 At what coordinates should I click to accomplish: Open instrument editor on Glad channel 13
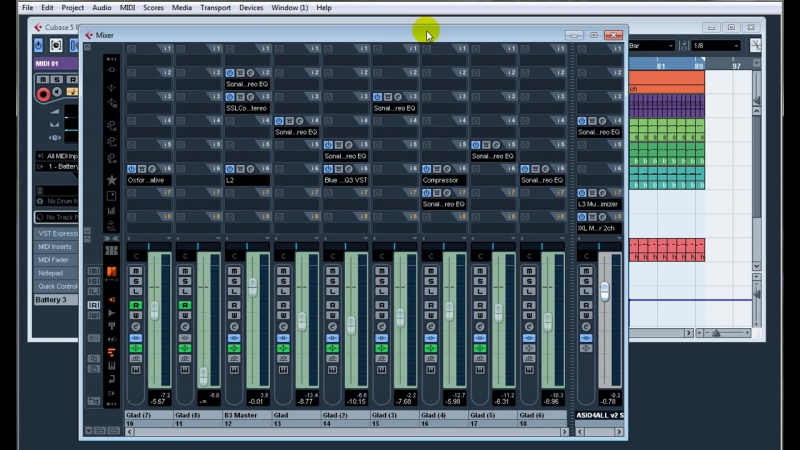283,369
